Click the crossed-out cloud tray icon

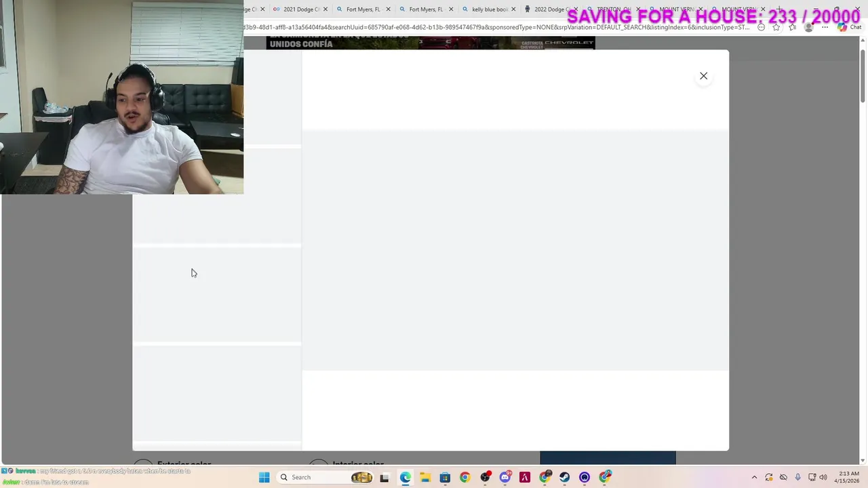coord(783,477)
